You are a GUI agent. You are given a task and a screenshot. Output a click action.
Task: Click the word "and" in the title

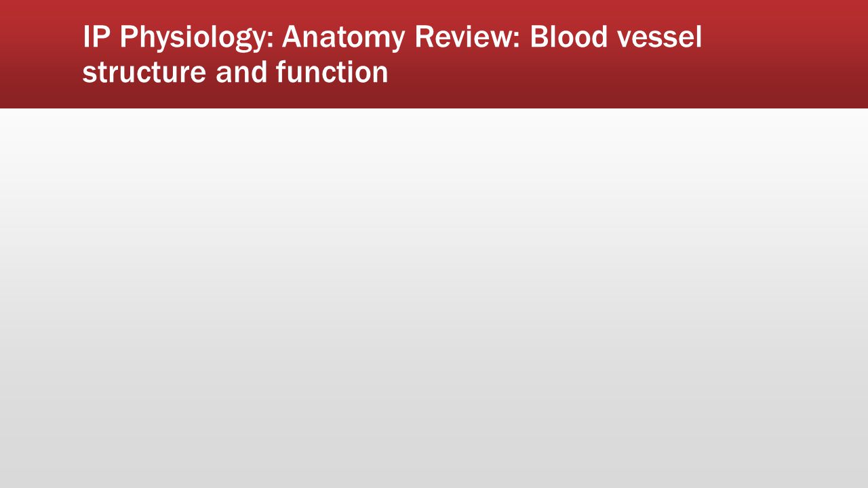(x=241, y=72)
